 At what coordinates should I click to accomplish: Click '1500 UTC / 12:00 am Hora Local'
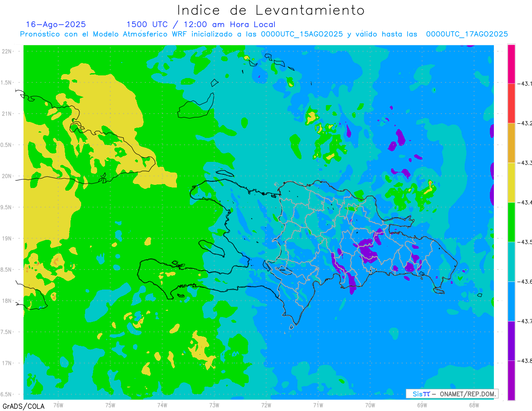[201, 24]
